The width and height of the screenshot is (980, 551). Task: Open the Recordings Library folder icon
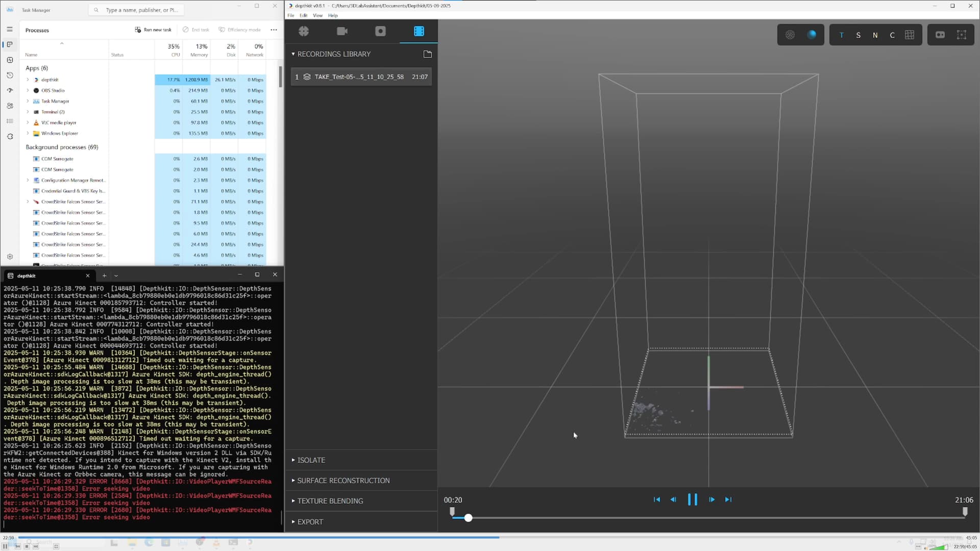[428, 54]
